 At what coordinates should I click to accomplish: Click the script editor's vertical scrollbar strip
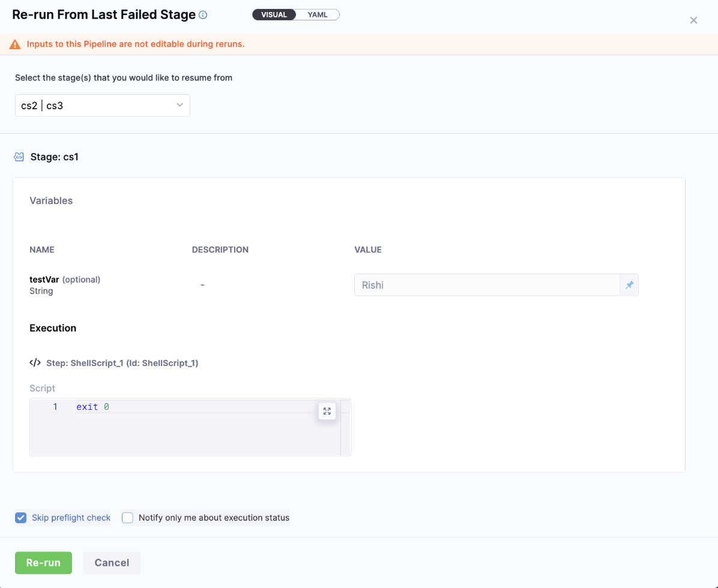coord(345,432)
